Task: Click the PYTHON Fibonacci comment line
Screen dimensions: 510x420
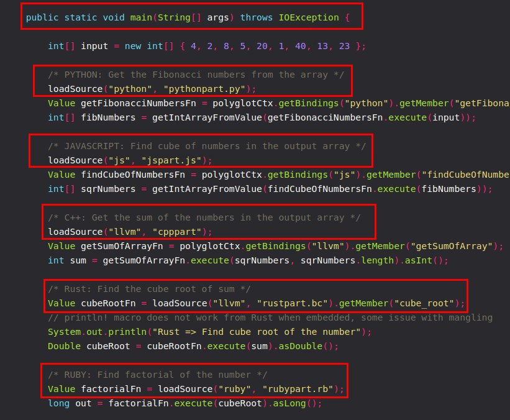Action: tap(196, 75)
